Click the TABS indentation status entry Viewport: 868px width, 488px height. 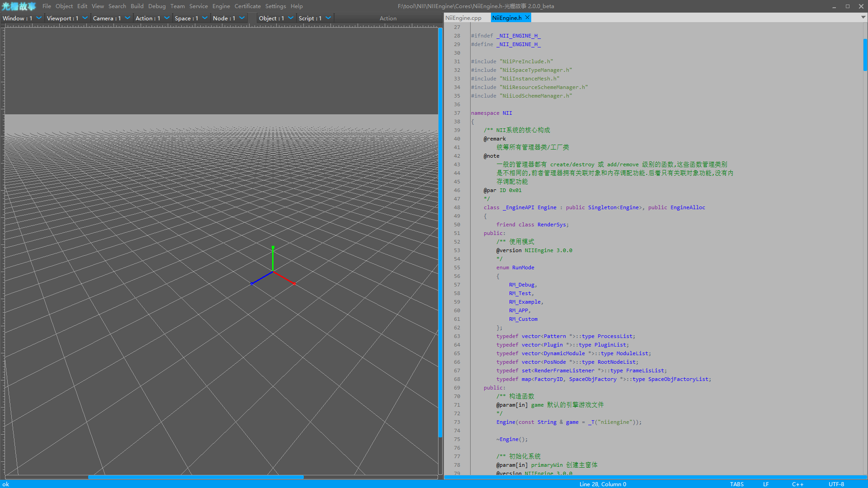click(x=737, y=484)
